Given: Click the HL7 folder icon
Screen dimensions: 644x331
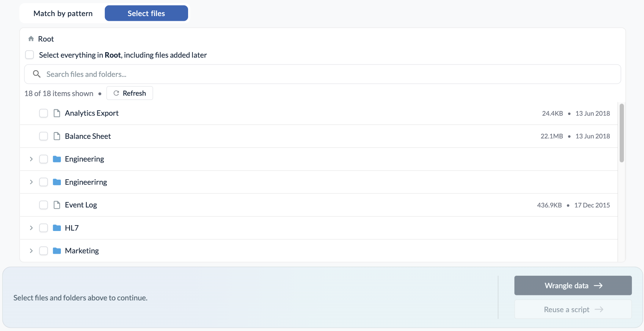Looking at the screenshot, I should click(57, 228).
